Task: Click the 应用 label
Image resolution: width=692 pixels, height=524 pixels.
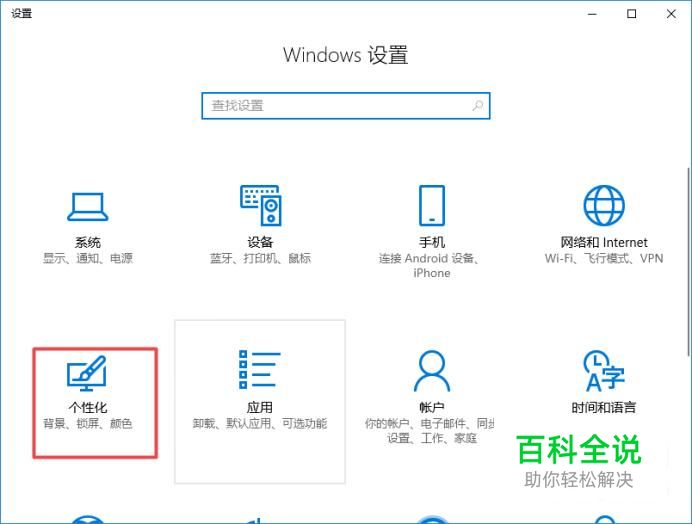Action: click(x=260, y=407)
